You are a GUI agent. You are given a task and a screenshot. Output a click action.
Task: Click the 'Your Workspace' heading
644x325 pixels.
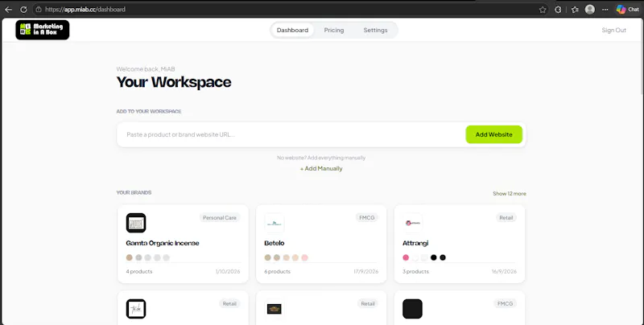[174, 82]
